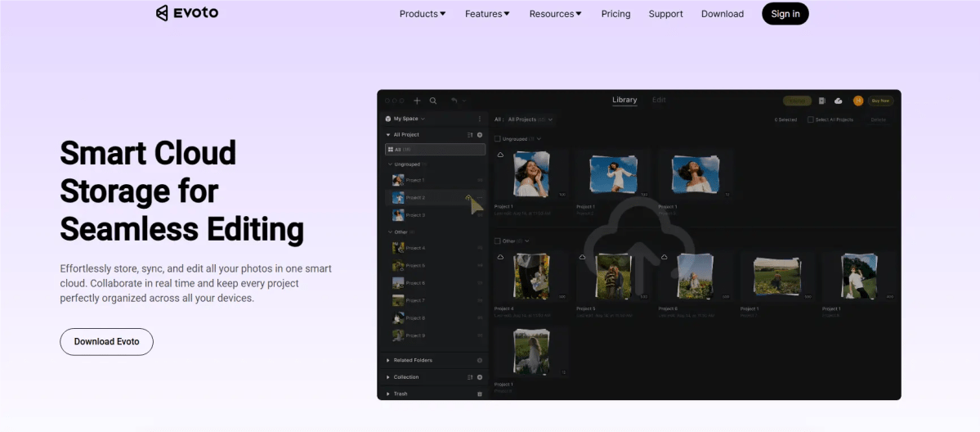Select Project 7 in the sidebar list
The height and width of the screenshot is (432, 980).
[435, 300]
